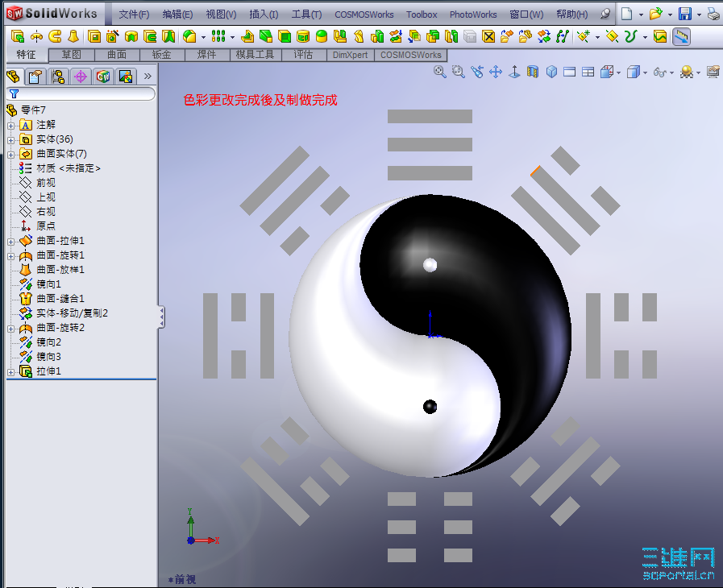Open the Display Style dropdown
This screenshot has width=723, height=588.
click(x=645, y=72)
